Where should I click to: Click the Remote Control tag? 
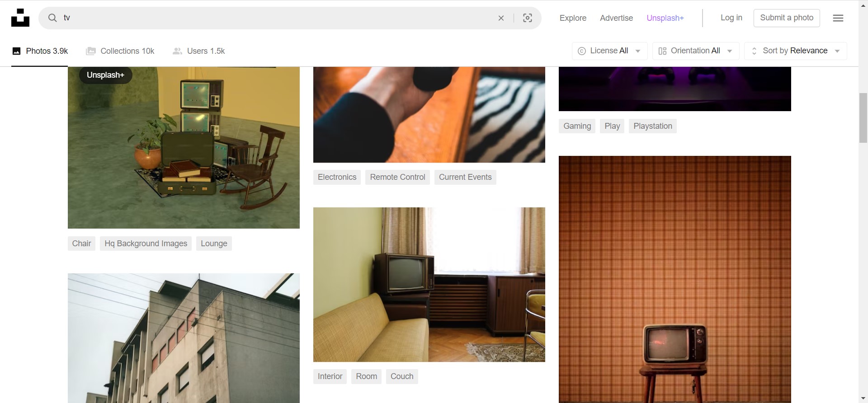click(397, 177)
